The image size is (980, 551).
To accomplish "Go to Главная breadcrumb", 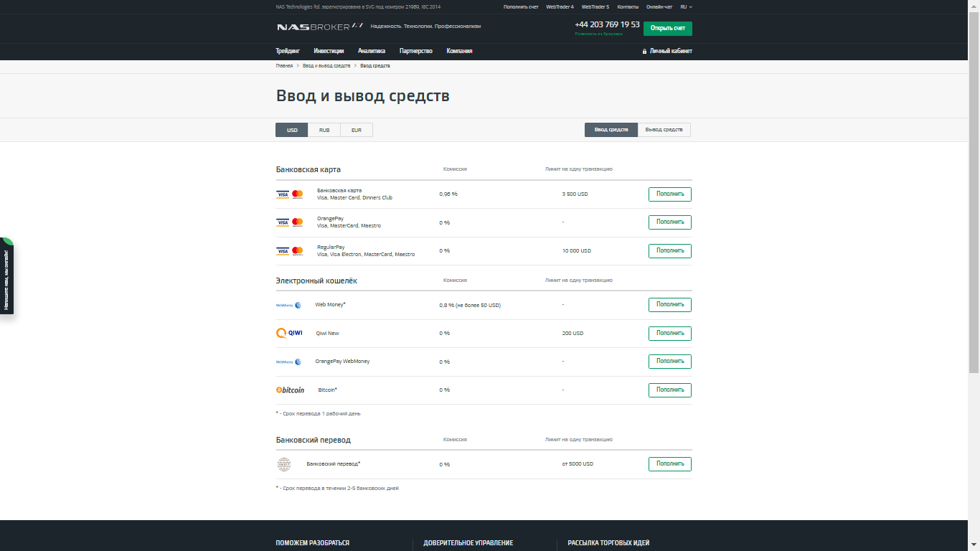I will [284, 65].
